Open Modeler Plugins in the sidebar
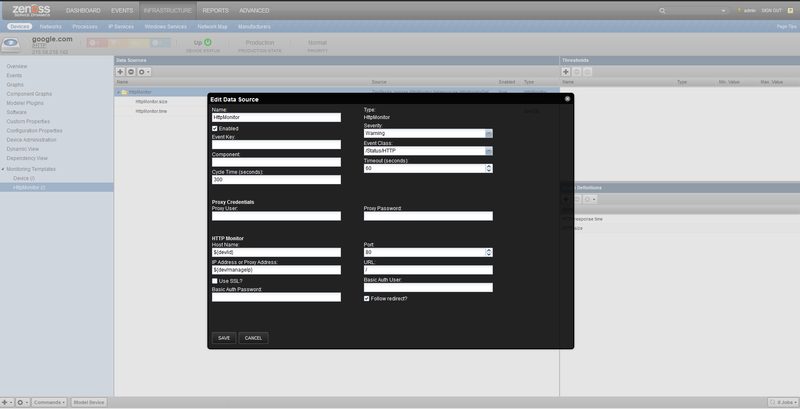The image size is (800, 409). [25, 103]
